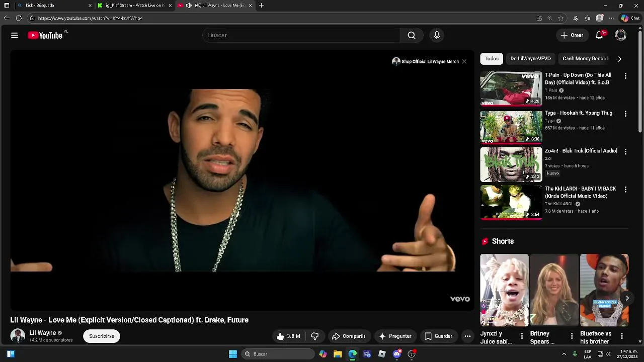
Task: Switch to igl_Klaf Stream Kick tab
Action: pyautogui.click(x=134, y=6)
